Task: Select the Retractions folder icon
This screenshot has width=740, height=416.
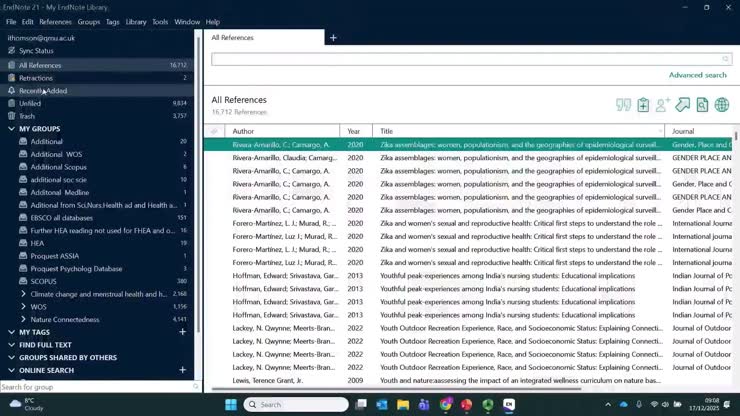Action: click(x=11, y=78)
